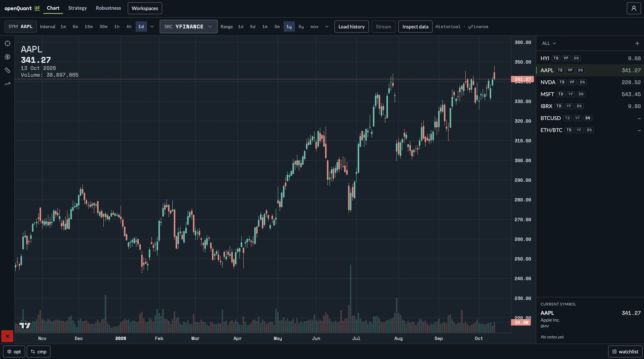Click the No notes yet field
This screenshot has height=359, width=644.
(552, 337)
